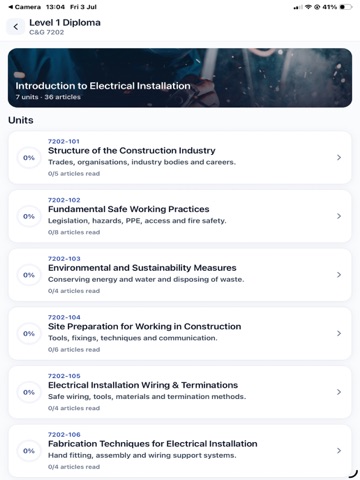This screenshot has width=360, height=480.
Task: Select Fabrication Techniques for Electrical Installation title
Action: pos(153,444)
